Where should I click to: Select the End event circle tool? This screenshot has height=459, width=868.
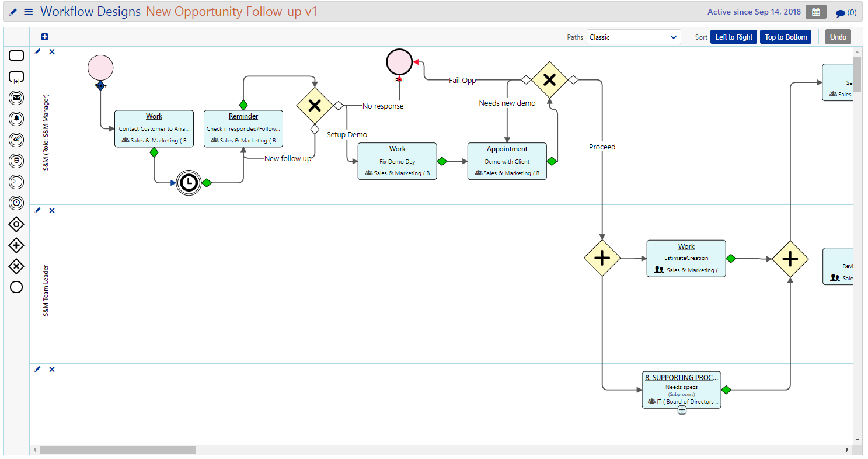(x=16, y=287)
